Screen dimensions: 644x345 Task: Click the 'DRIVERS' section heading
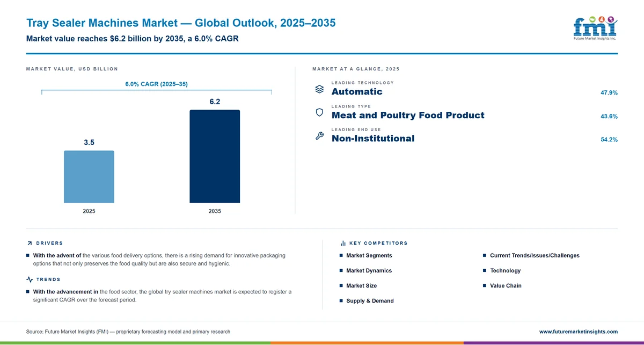(x=49, y=243)
